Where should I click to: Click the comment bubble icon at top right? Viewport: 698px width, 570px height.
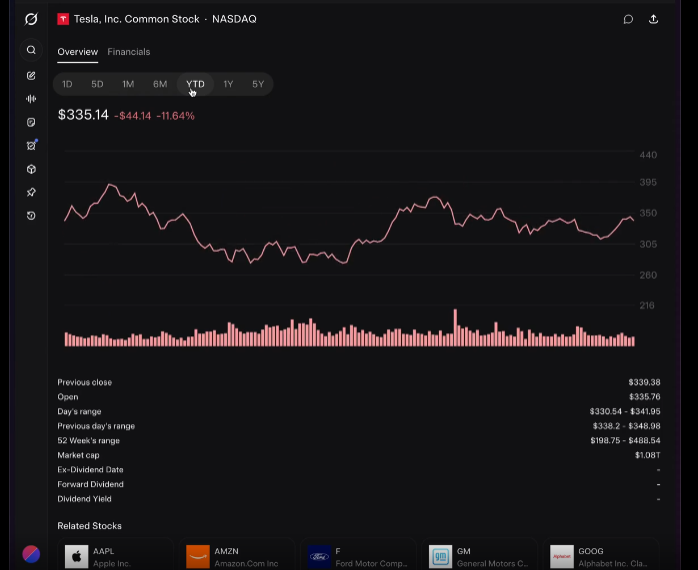(628, 19)
